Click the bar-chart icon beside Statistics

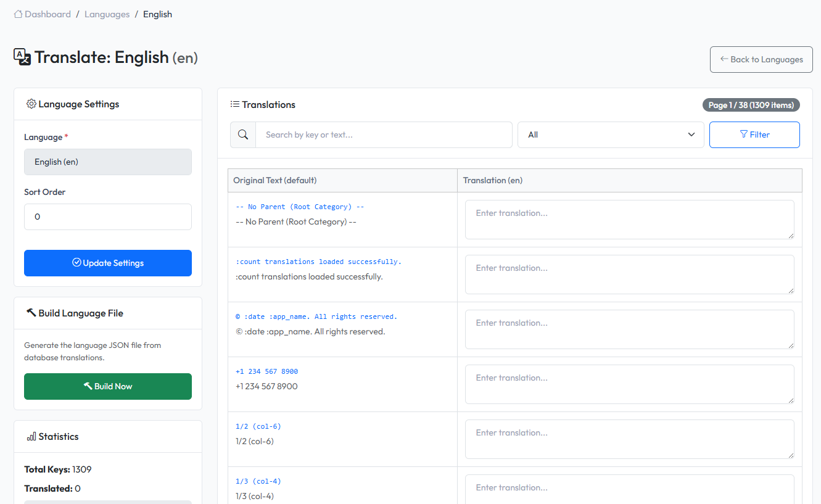click(x=31, y=436)
